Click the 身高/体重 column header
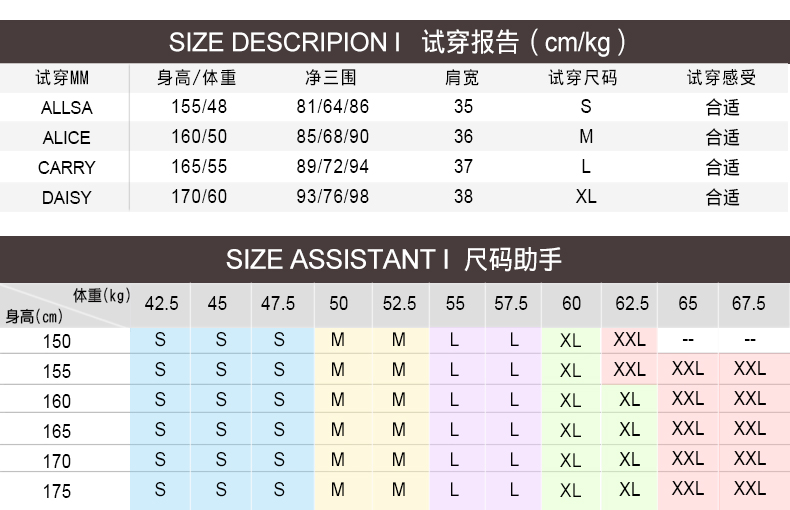This screenshot has width=790, height=510. pyautogui.click(x=197, y=78)
